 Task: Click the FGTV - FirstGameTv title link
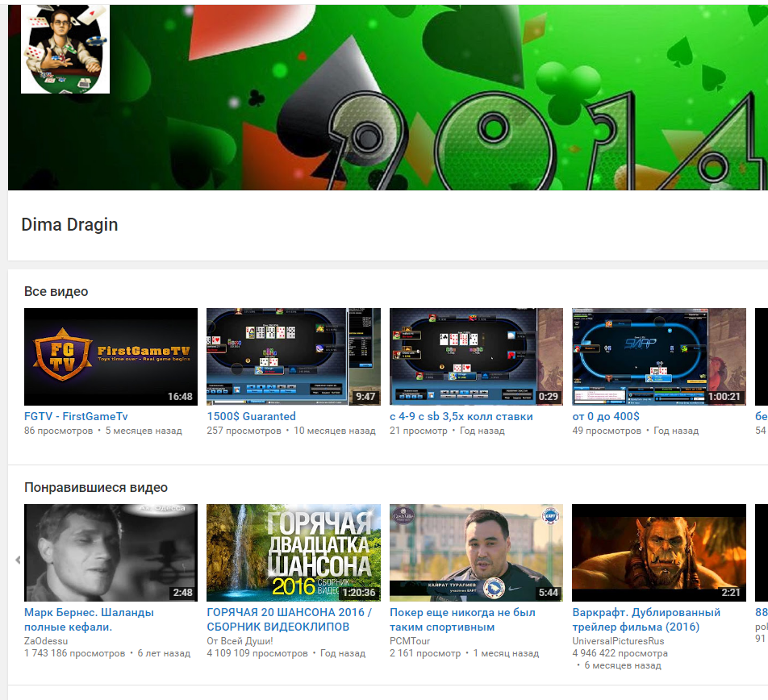point(76,417)
